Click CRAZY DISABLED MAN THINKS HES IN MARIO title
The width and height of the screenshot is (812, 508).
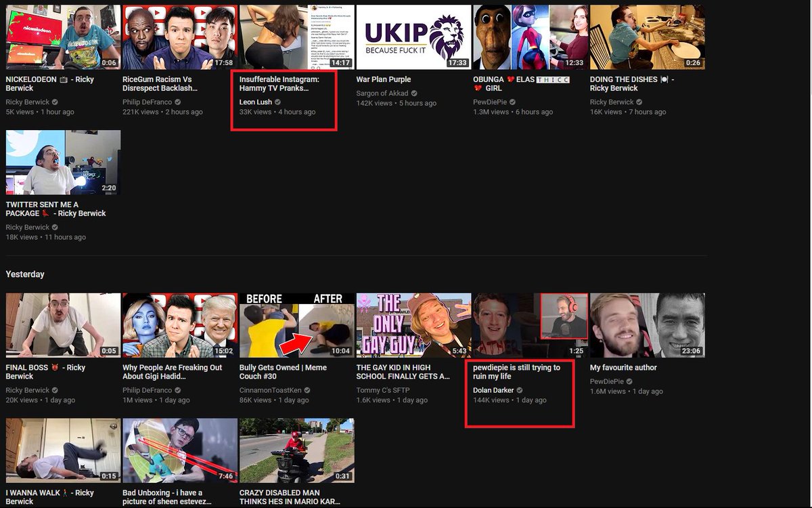[290, 497]
